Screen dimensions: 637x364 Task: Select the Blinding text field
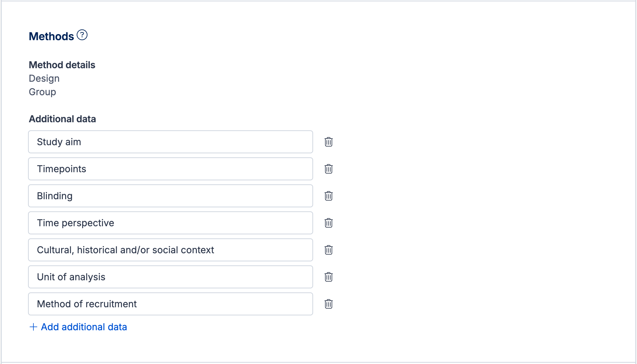coord(171,196)
